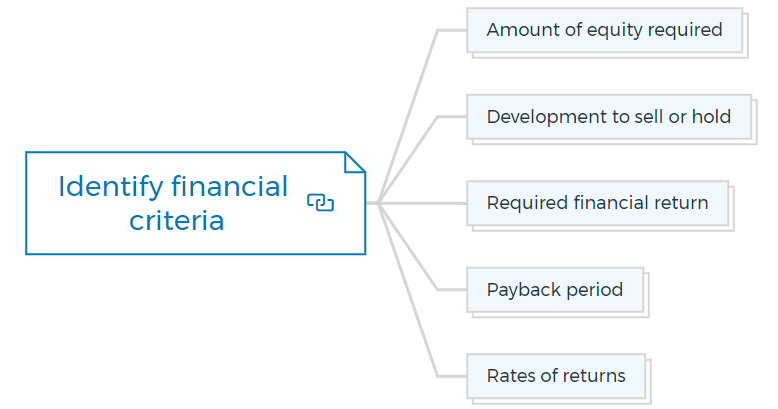This screenshot has width=778, height=409.
Task: Select the 'Required financial return' node
Action: (597, 203)
